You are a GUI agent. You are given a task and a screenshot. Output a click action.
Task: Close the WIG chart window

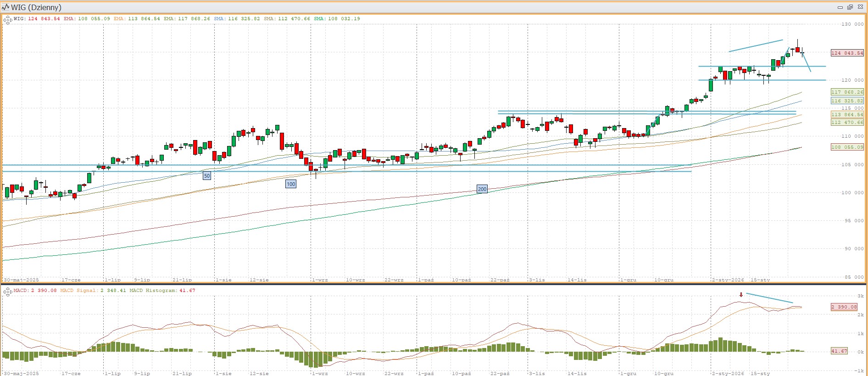coord(860,7)
